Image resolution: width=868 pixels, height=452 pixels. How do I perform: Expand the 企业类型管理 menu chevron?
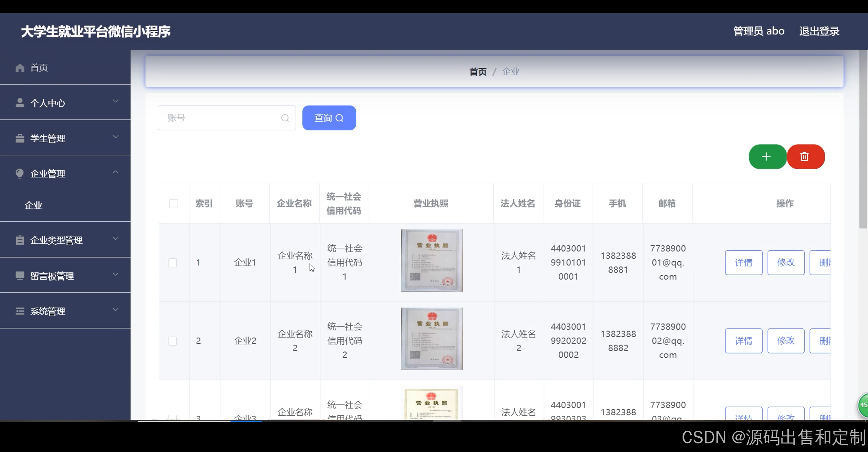pos(116,238)
